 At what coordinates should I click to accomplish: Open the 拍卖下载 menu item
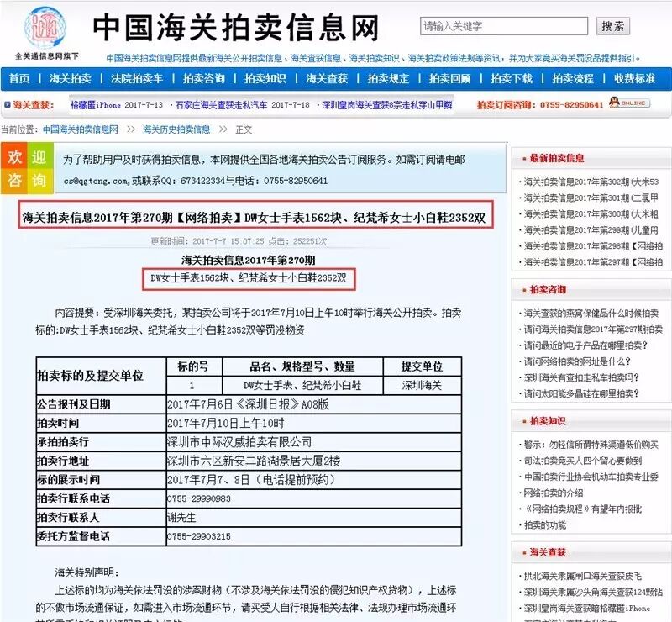(x=512, y=78)
